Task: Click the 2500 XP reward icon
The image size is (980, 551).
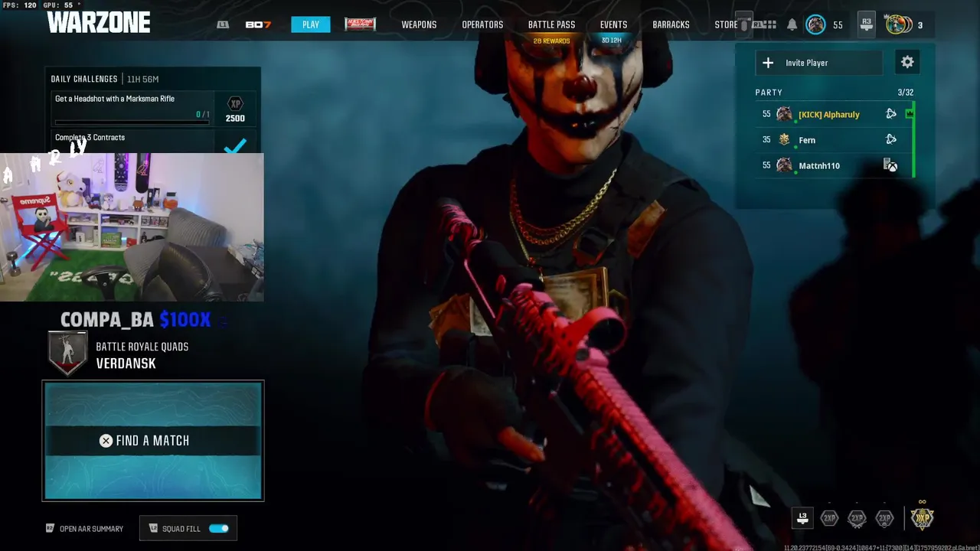Action: [235, 109]
